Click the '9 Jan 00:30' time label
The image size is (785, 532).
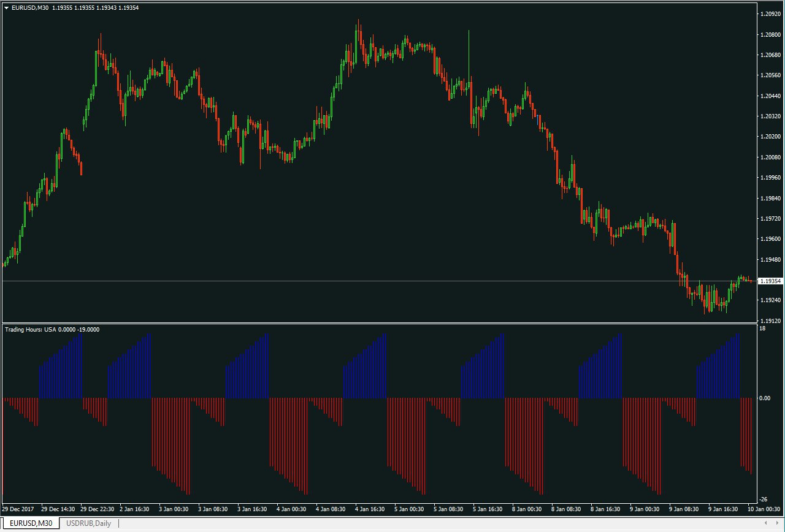(x=646, y=509)
